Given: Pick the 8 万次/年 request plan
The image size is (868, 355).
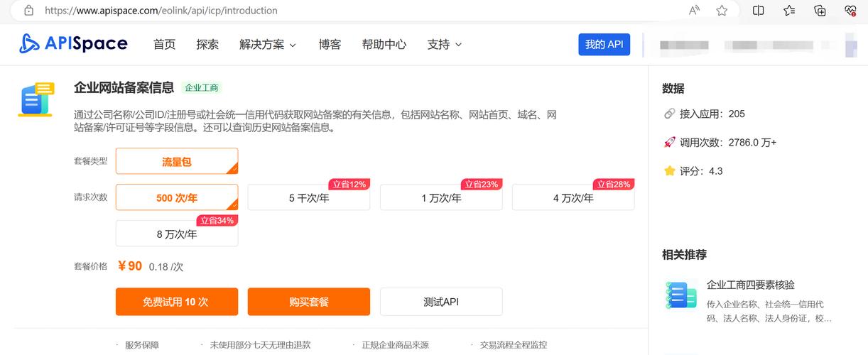Looking at the screenshot, I should (176, 234).
